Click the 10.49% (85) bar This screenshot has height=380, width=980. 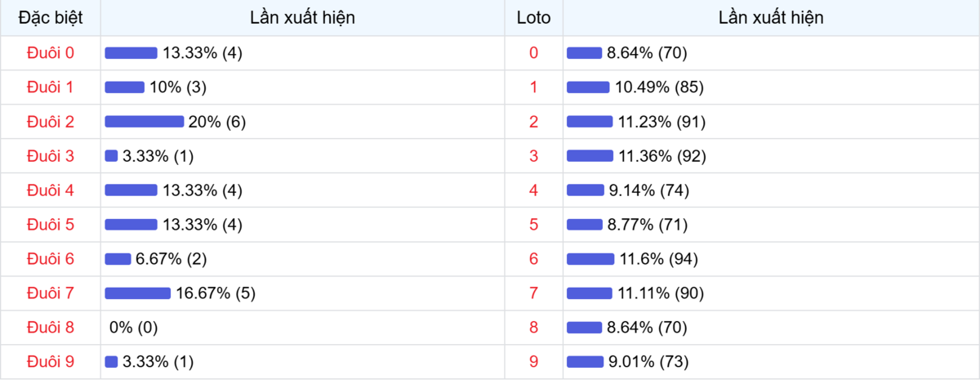point(588,87)
